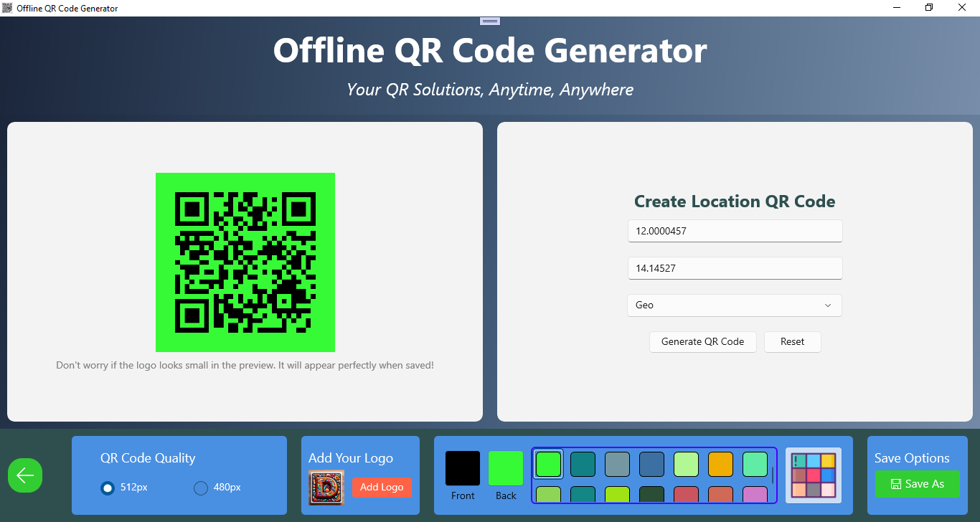Pick the steel blue palette swatch
The width and height of the screenshot is (980, 522).
tap(652, 464)
